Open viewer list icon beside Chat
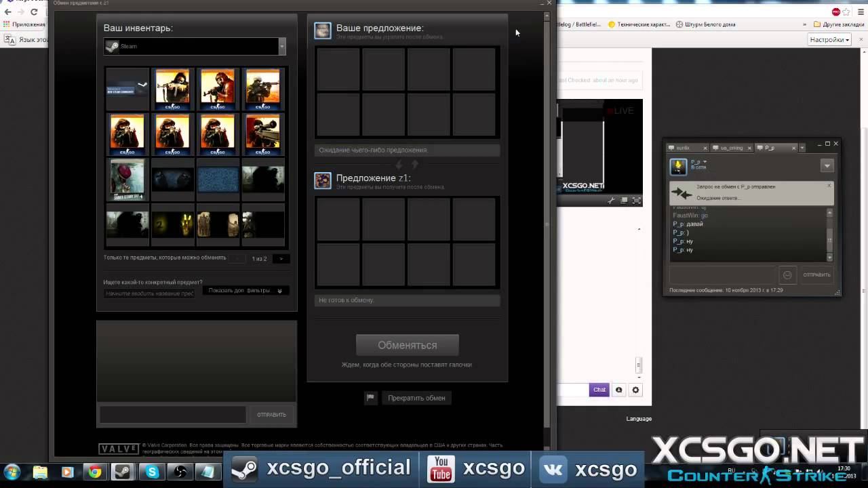The width and height of the screenshot is (868, 488). click(x=618, y=390)
